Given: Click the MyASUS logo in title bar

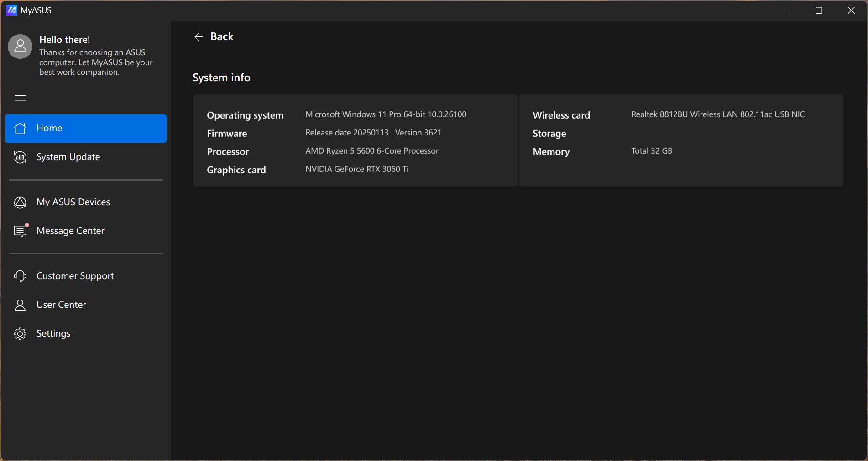Looking at the screenshot, I should 11,10.
